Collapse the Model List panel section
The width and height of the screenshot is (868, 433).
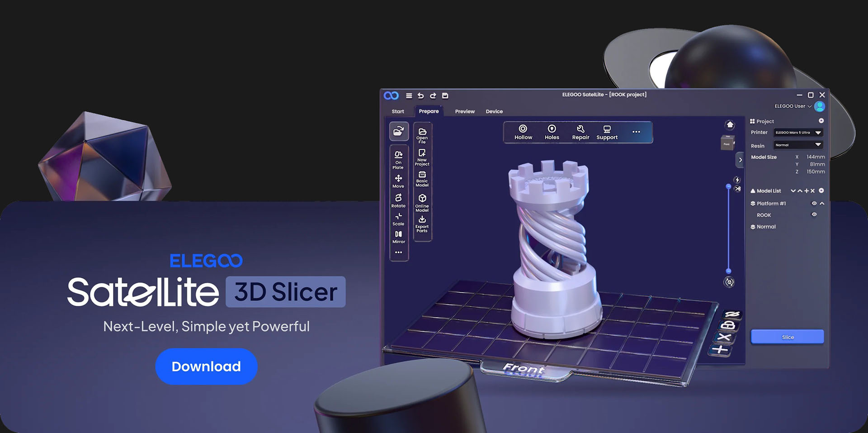click(x=821, y=190)
